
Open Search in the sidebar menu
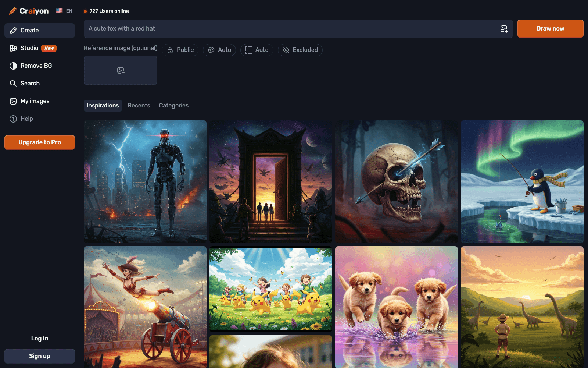point(40,84)
